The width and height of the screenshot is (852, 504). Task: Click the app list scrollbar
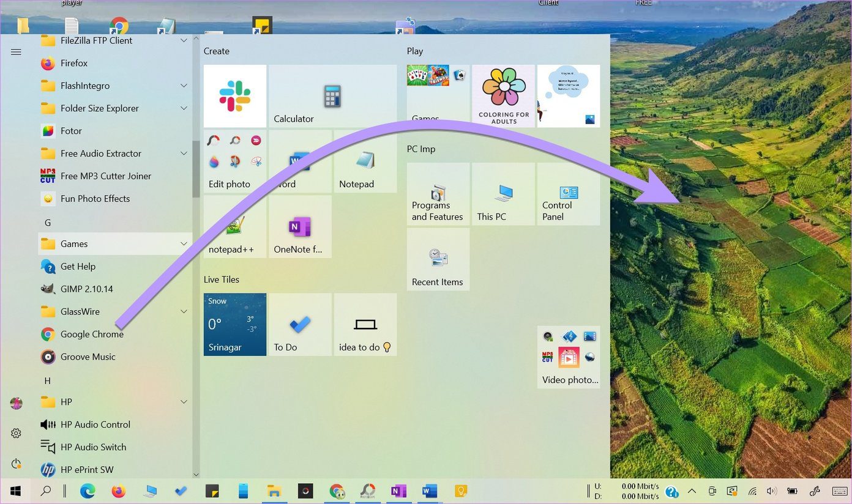(x=196, y=169)
